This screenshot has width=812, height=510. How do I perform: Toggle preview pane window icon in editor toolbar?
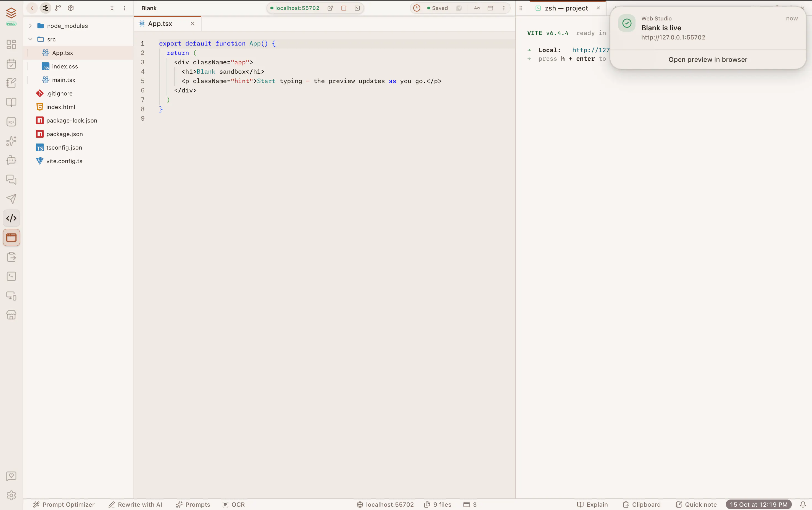tap(490, 8)
